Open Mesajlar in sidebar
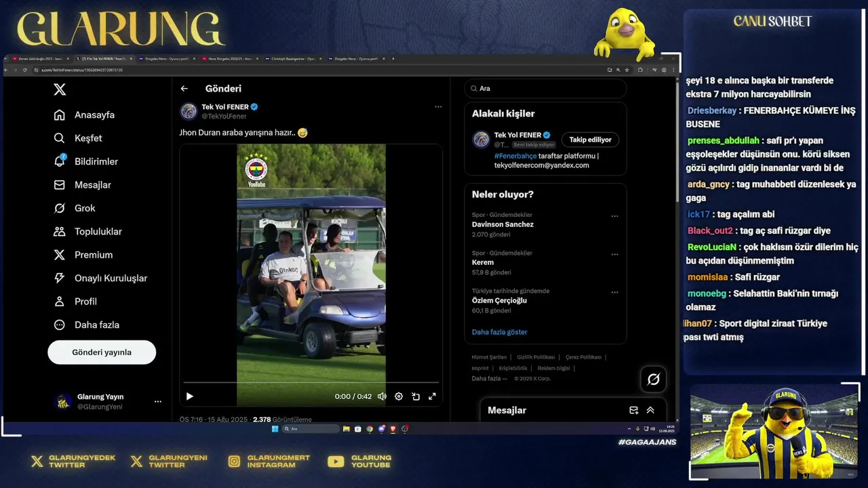Viewport: 868px width, 488px height. coord(83,185)
